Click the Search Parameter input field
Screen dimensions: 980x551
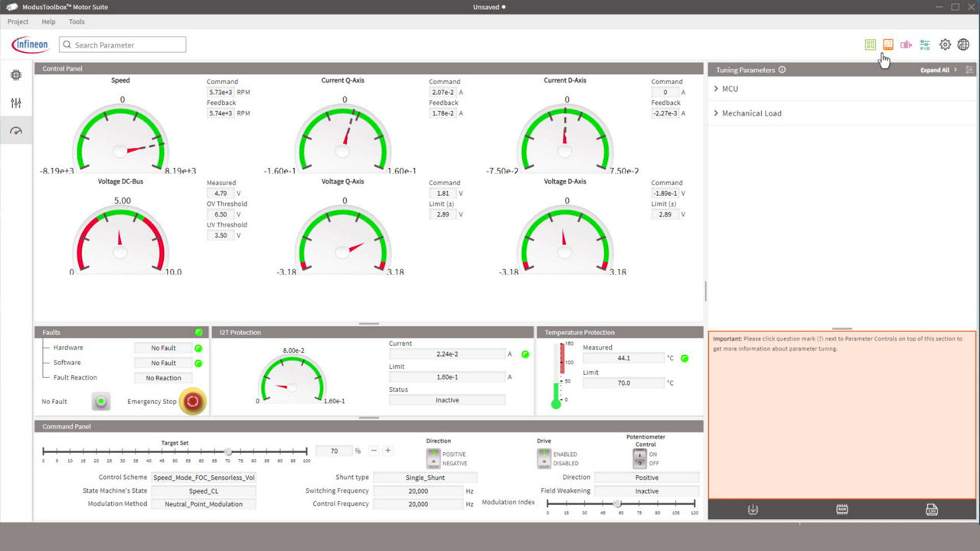click(x=122, y=45)
